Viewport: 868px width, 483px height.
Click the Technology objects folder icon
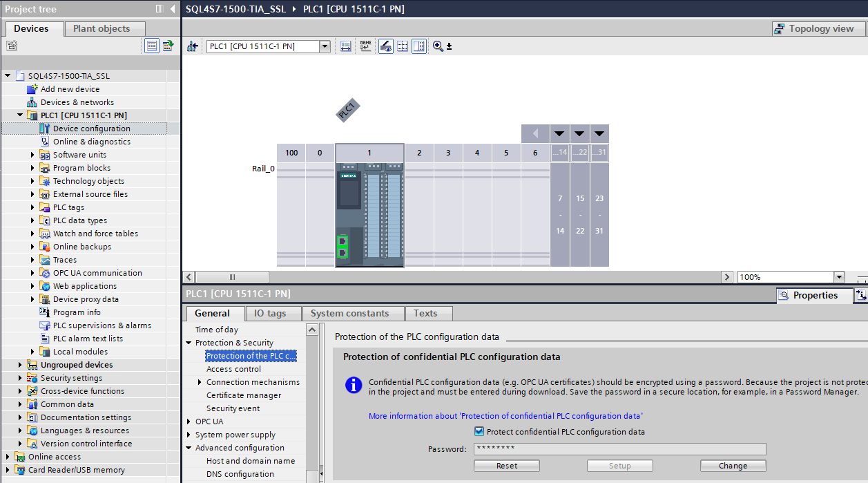point(45,181)
